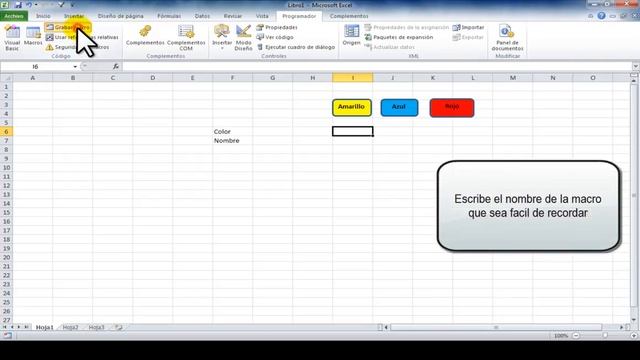Screen dimensions: 640x360
Task: Click Ver código
Action: point(275,37)
